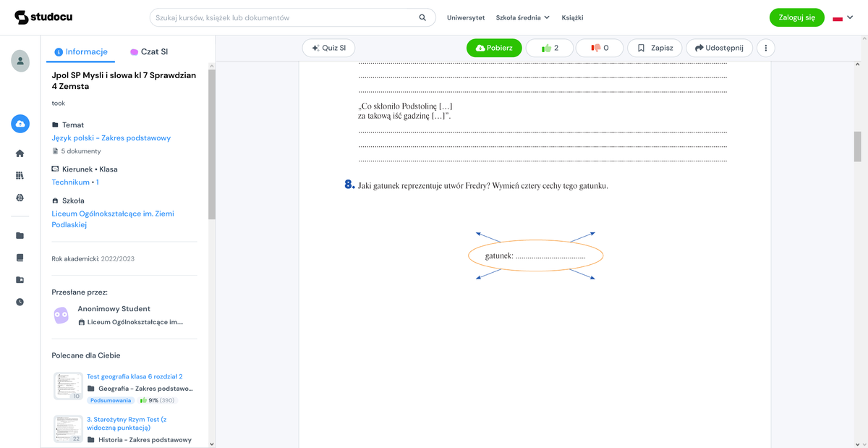Click the book icon in sidebar
Viewport: 868px width, 448px height.
coord(20,258)
